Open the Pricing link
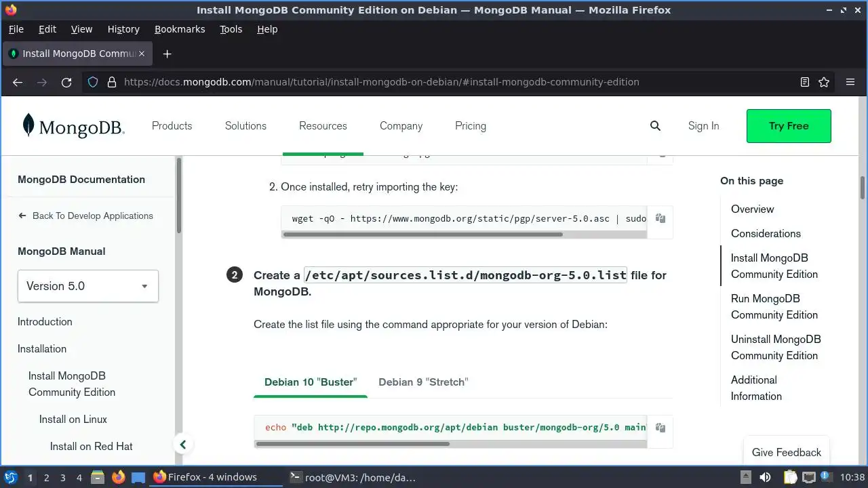The image size is (868, 488). click(471, 126)
